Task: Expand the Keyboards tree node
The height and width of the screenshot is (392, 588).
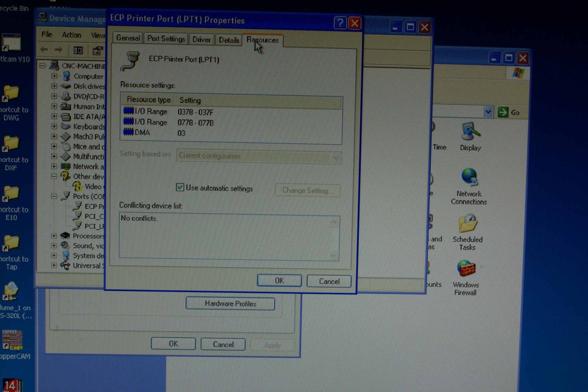Action: [x=54, y=126]
